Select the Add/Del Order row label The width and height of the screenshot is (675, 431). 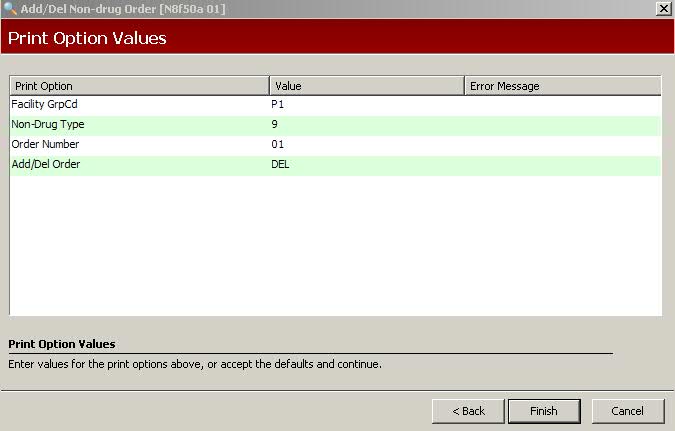pyautogui.click(x=46, y=164)
